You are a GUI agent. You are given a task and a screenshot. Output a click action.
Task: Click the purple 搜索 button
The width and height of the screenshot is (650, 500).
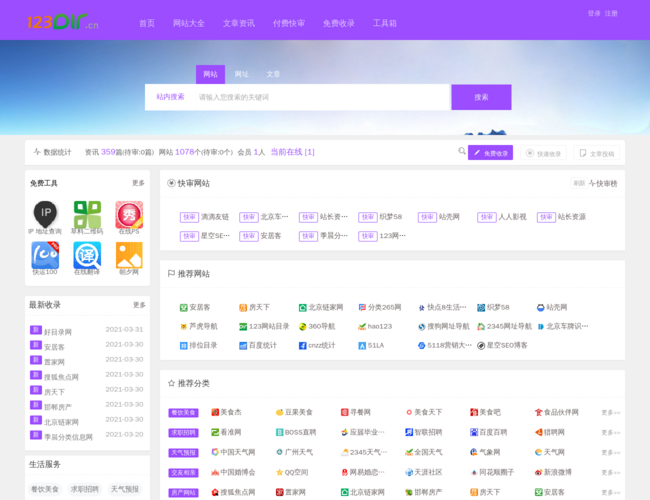click(x=481, y=97)
